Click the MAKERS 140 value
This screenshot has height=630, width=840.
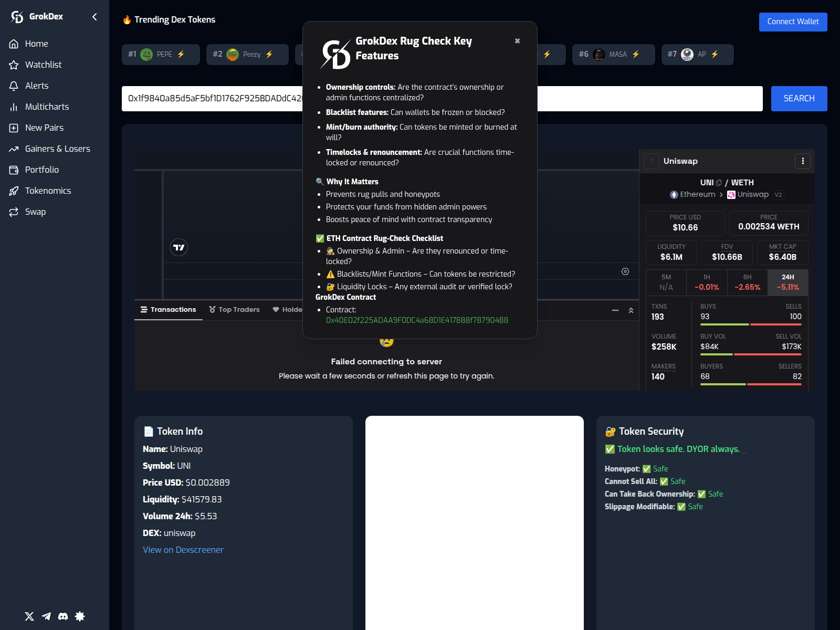(x=658, y=376)
